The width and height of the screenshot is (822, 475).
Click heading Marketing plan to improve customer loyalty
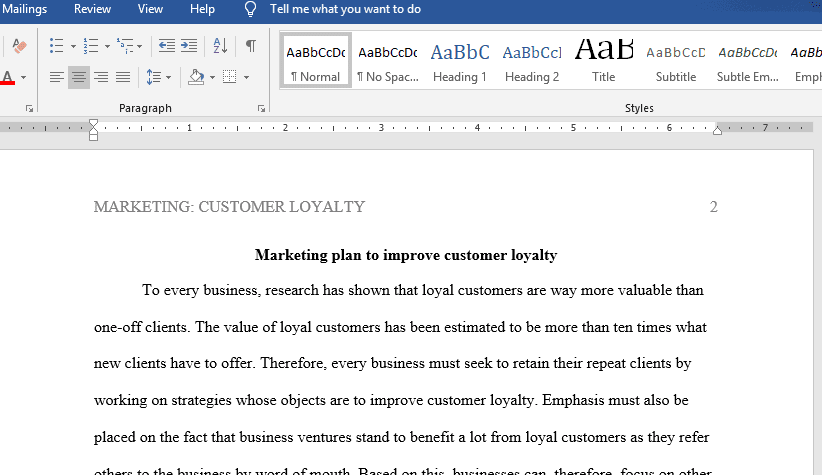pyautogui.click(x=406, y=255)
